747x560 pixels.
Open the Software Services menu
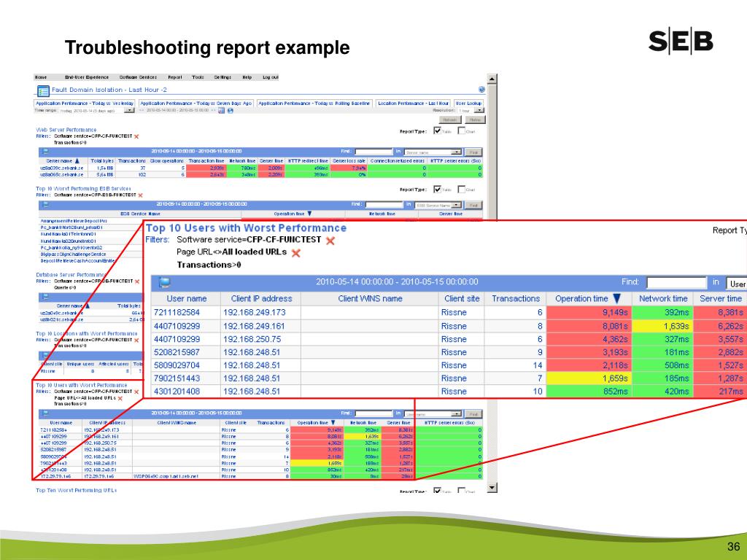tap(138, 77)
